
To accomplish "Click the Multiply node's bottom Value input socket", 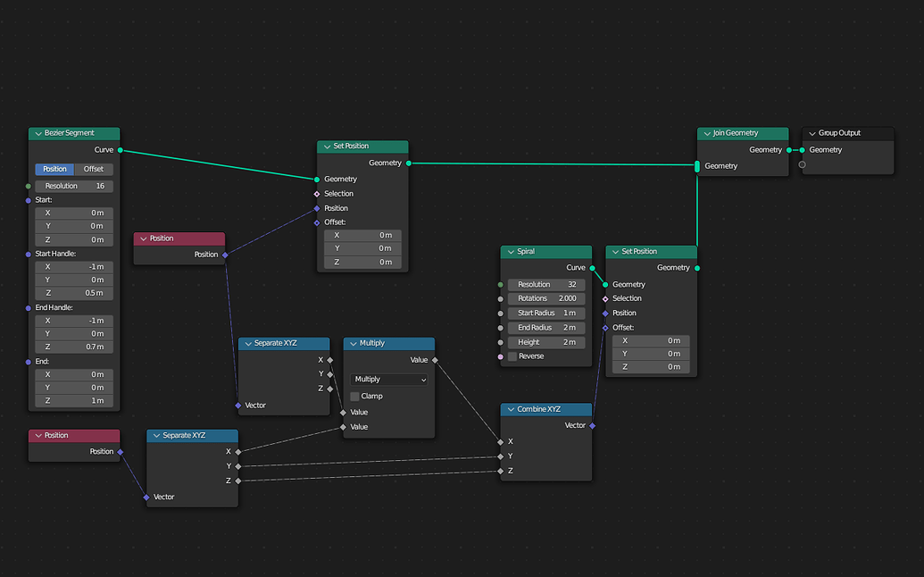I will point(343,427).
